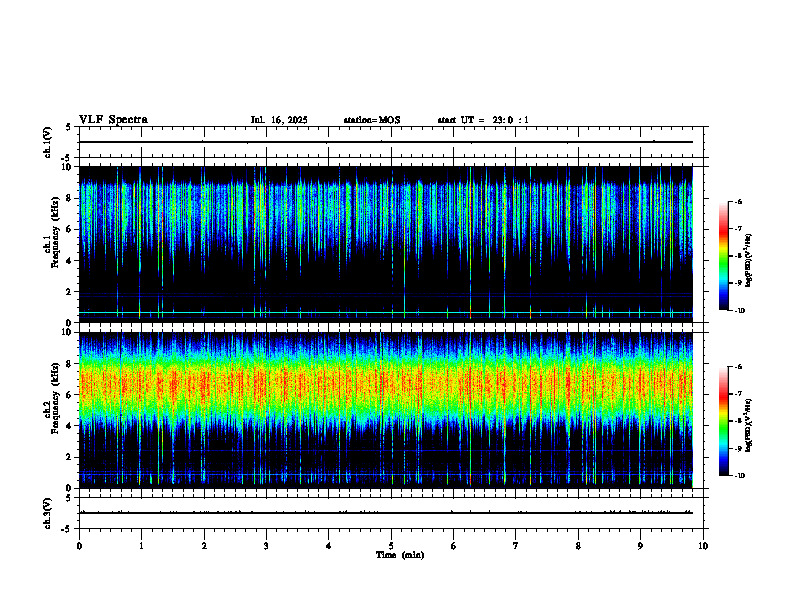Click time axis tick label "4"
Screen dimensions: 792x612
329,546
